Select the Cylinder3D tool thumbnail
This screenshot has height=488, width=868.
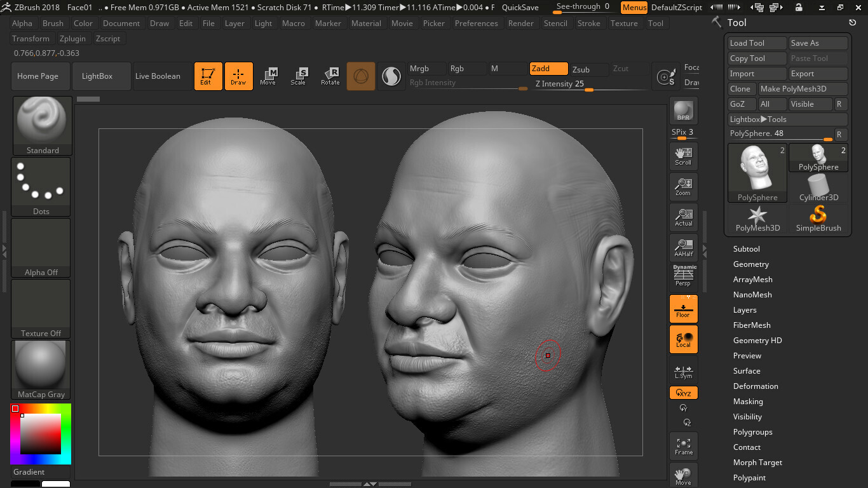818,186
